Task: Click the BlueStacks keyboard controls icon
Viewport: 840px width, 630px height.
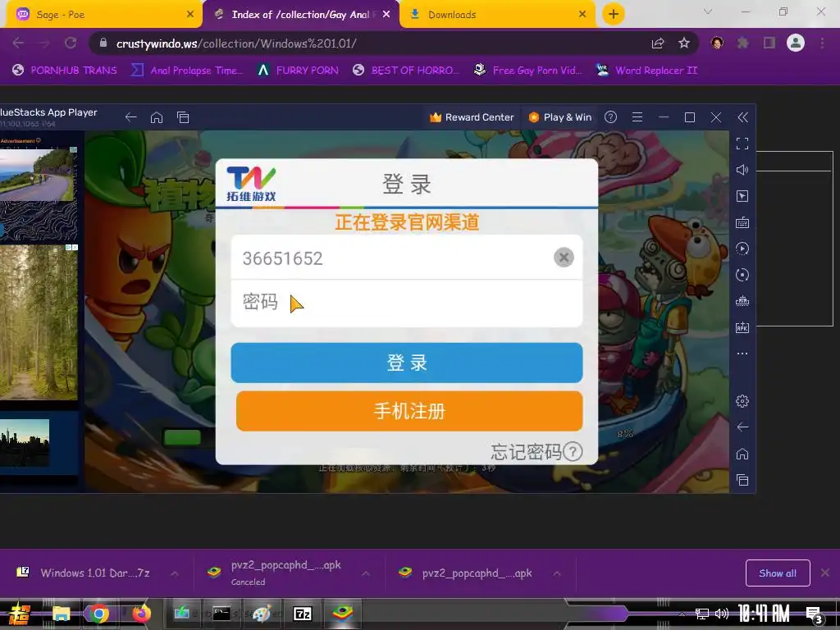Action: pos(742,222)
